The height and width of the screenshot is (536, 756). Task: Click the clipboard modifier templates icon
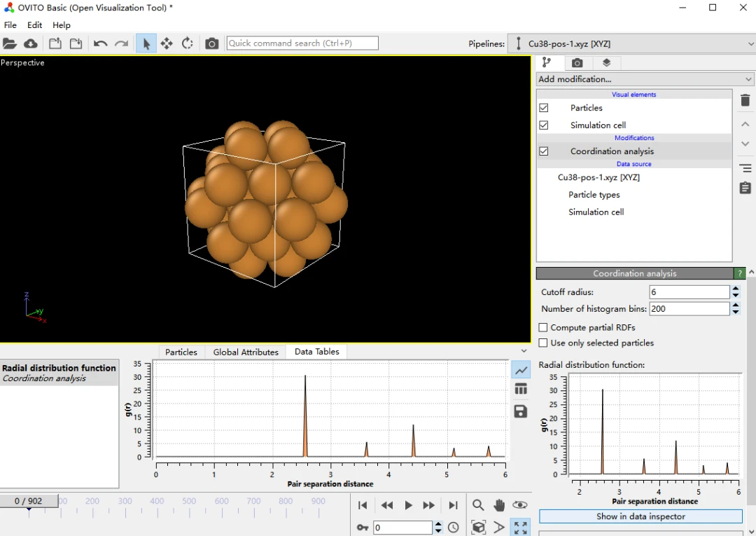point(745,188)
